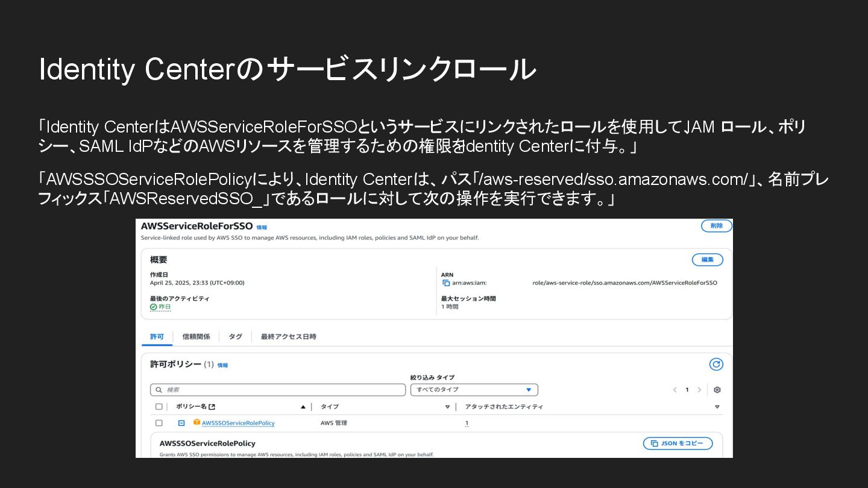Open the 絞り込みタイプ dropdown showing すべてのタイプ
Viewport: 868px width, 488px height.
(474, 390)
